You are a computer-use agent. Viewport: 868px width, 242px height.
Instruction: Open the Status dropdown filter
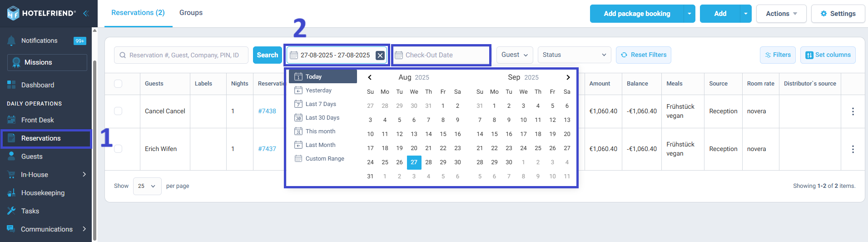574,55
